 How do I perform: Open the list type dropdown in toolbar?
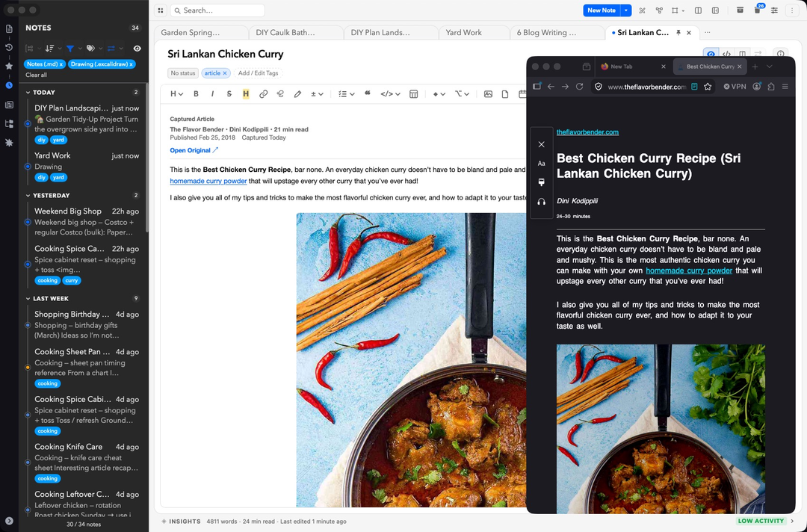coord(346,94)
